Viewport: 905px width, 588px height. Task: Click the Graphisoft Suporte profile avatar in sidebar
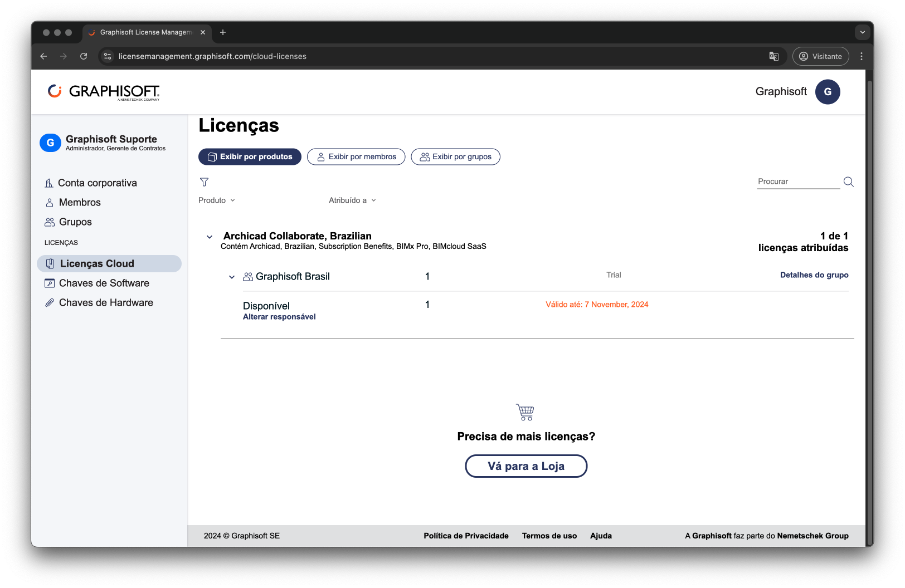click(x=50, y=143)
